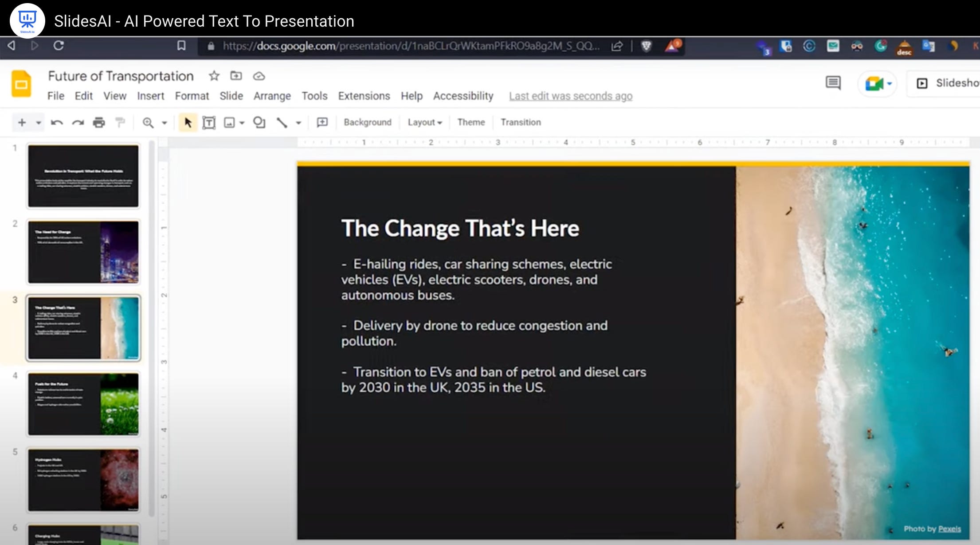Viewport: 980px width, 545px height.
Task: Select slide 3 thumbnail with beach image
Action: click(x=83, y=328)
